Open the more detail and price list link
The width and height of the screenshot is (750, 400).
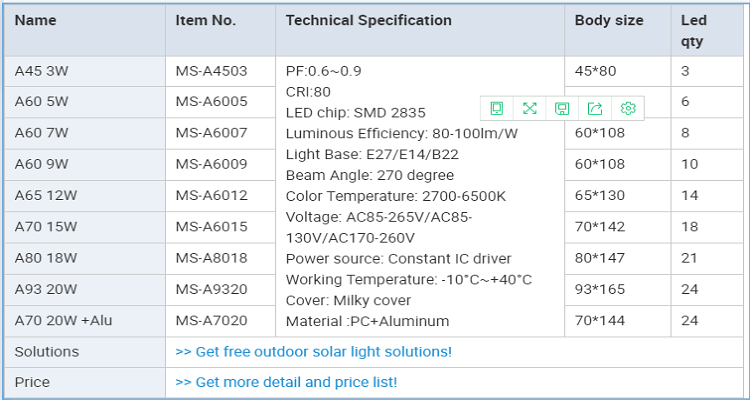(x=286, y=382)
